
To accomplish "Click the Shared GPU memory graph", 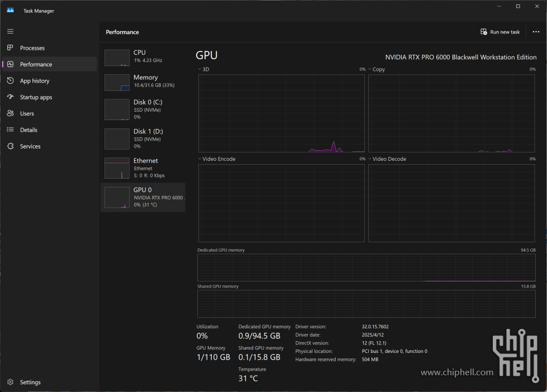I will (367, 304).
